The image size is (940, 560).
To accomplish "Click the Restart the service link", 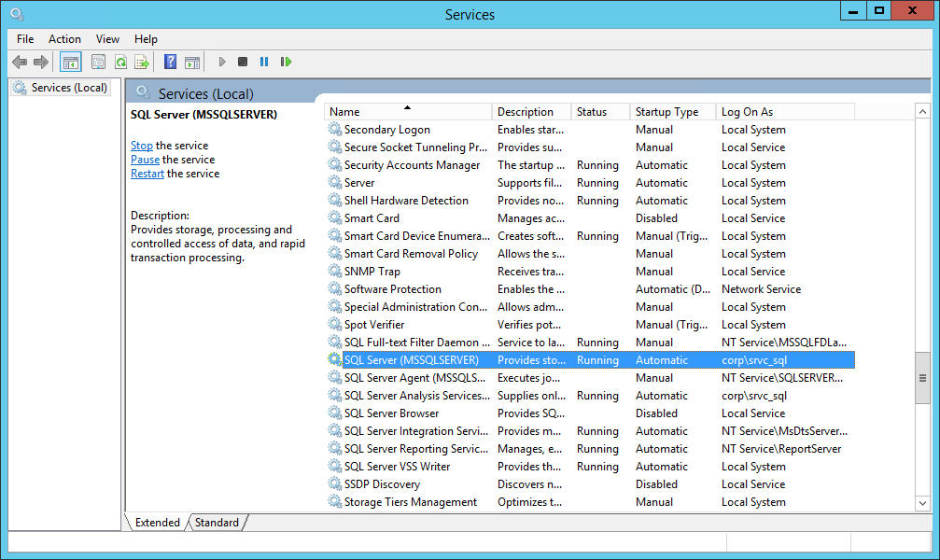I will coord(147,174).
